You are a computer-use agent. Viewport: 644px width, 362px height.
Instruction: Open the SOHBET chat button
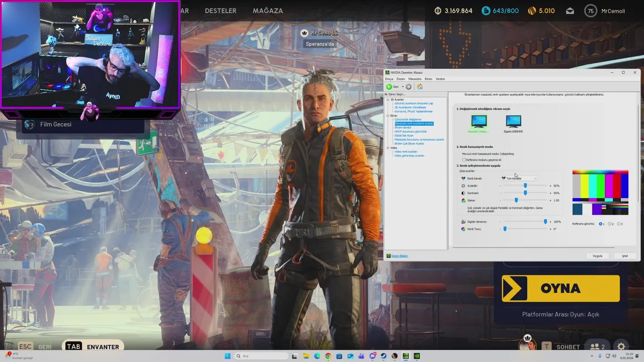568,347
